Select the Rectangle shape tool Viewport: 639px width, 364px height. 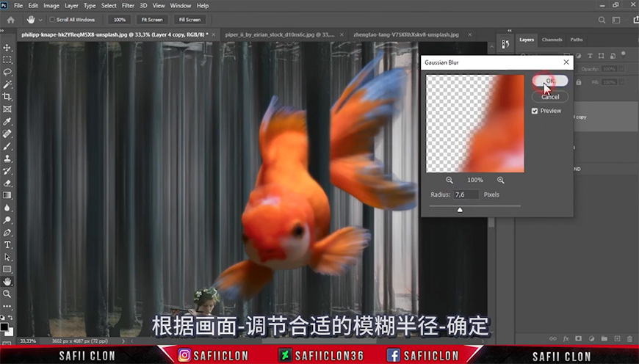(7, 269)
